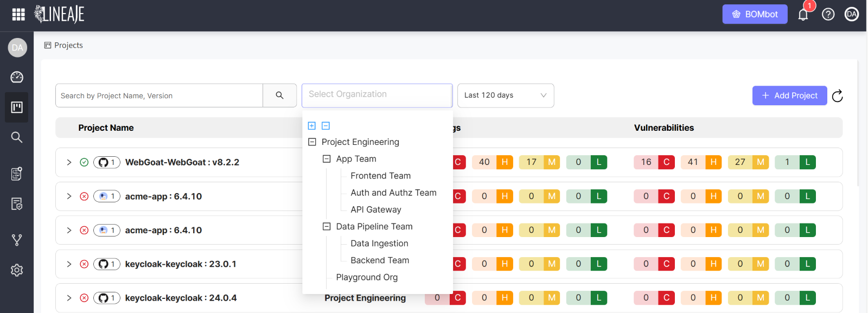Select API Gateway in the tree
Viewport: 868px width, 313px height.
pos(375,209)
